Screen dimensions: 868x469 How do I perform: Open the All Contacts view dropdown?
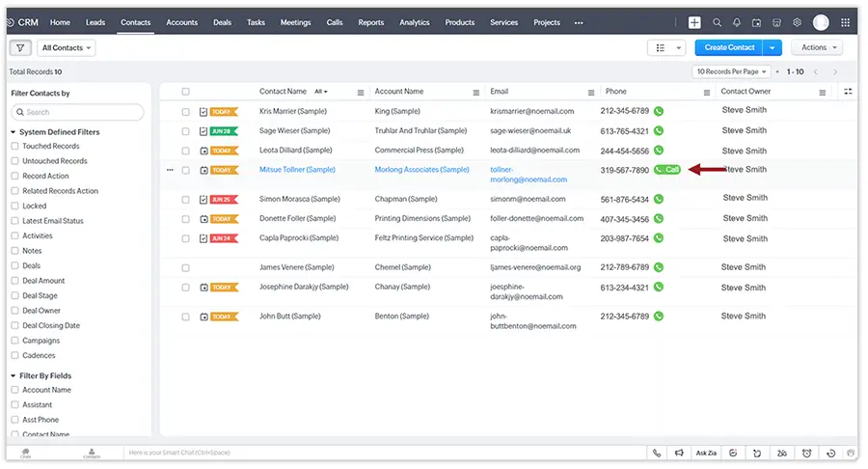[67, 48]
